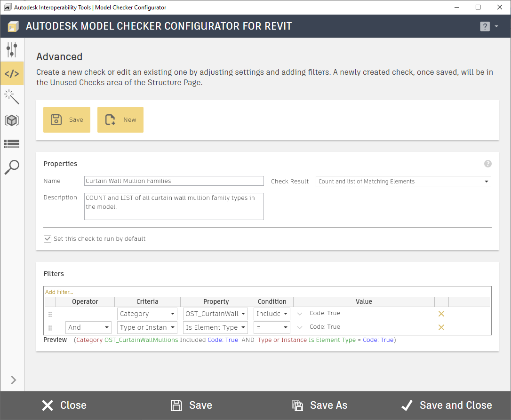Open the Include condition dropdown
Screen dimensions: 511x420
coord(272,314)
